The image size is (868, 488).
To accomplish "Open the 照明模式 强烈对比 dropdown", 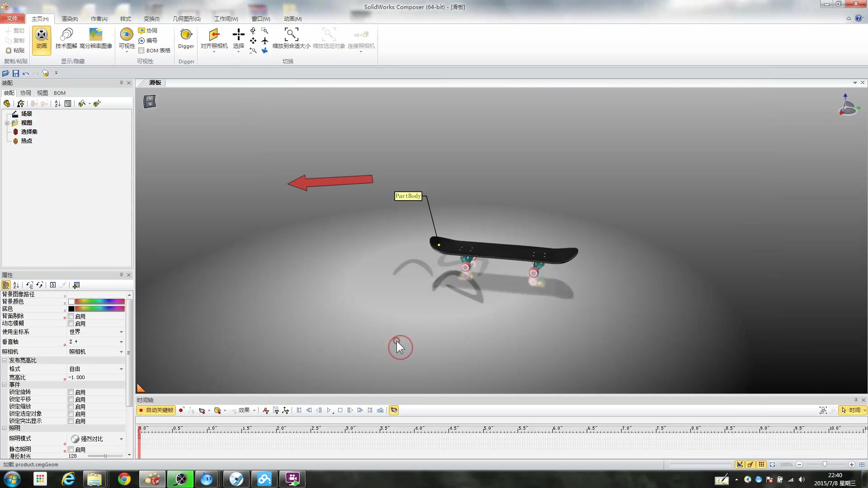I will point(121,439).
